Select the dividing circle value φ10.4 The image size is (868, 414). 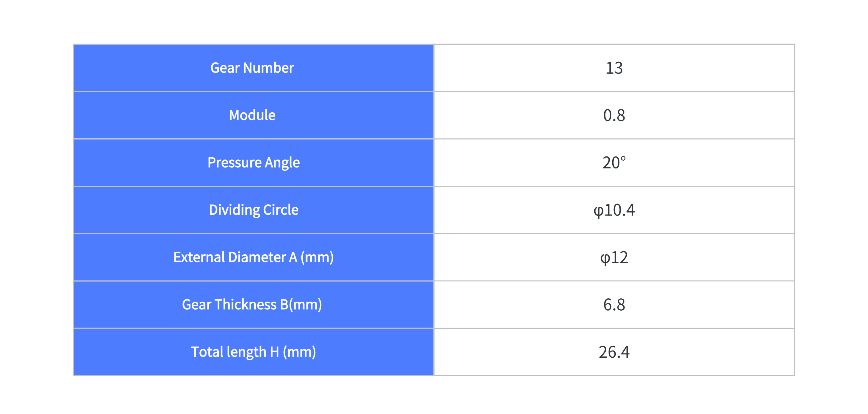[x=614, y=210]
